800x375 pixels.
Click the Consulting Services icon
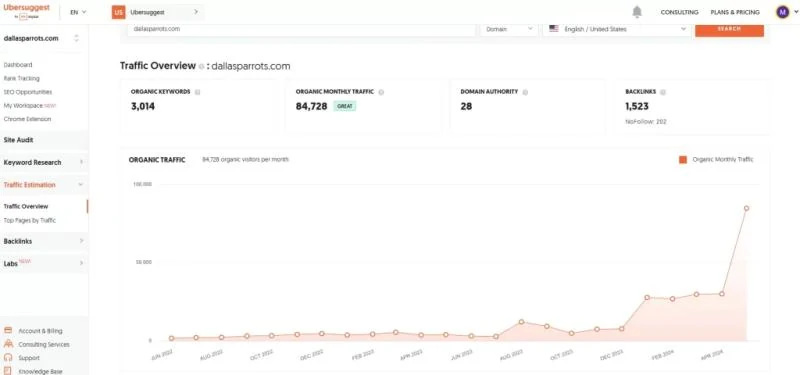pyautogui.click(x=8, y=344)
